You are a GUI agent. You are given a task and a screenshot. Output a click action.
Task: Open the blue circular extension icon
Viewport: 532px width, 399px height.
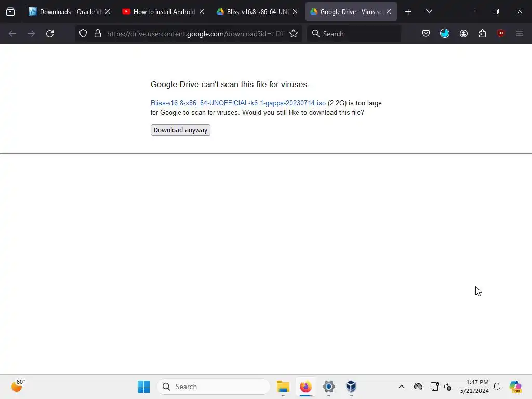point(445,34)
